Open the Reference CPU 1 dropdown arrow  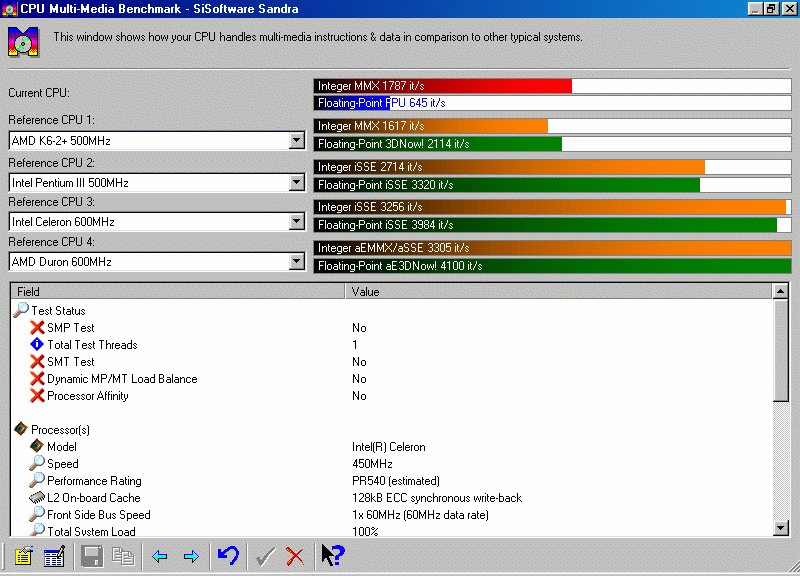[x=296, y=140]
